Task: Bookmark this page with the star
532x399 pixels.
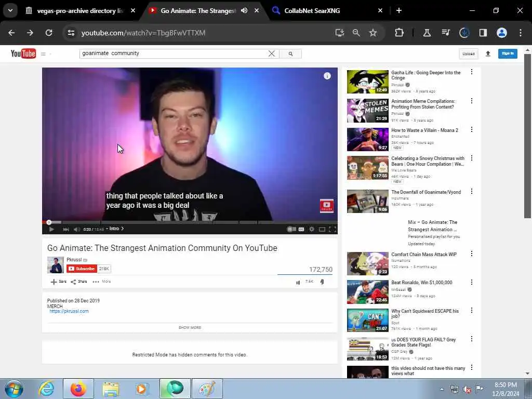Action: [373, 33]
